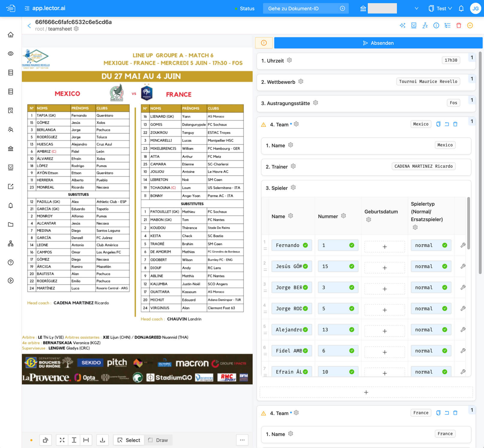The image size is (484, 448).
Task: Open the three-dots more options menu
Action: [x=242, y=440]
